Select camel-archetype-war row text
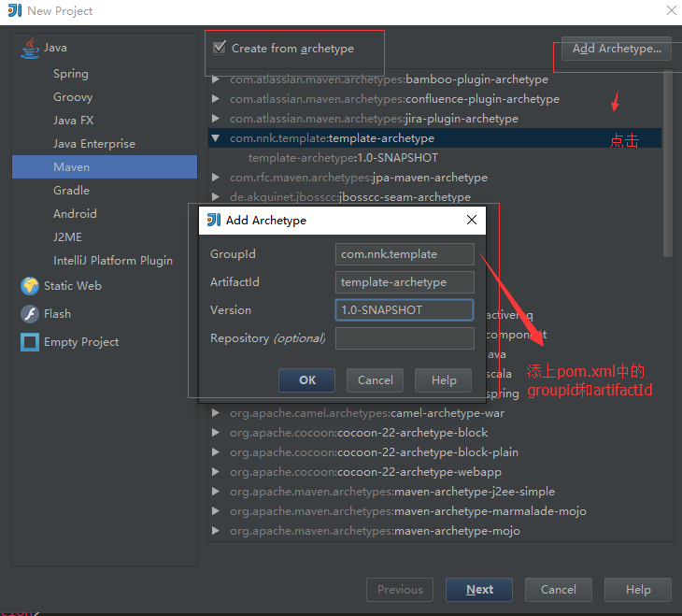Image resolution: width=682 pixels, height=616 pixels. tap(367, 413)
